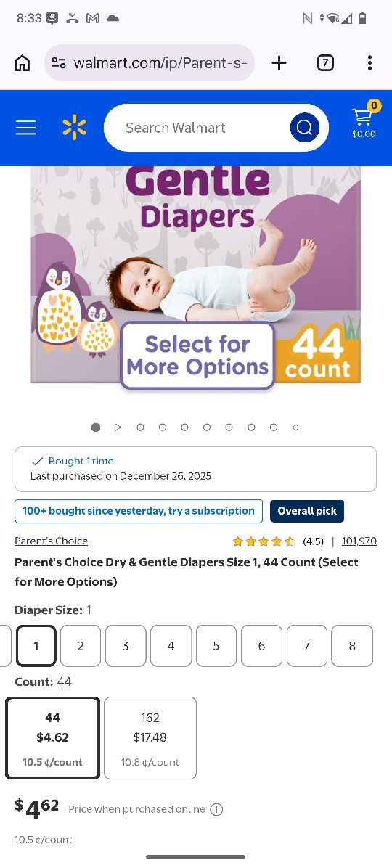Image resolution: width=392 pixels, height=868 pixels.
Task: Select diaper size 5
Action: (216, 645)
